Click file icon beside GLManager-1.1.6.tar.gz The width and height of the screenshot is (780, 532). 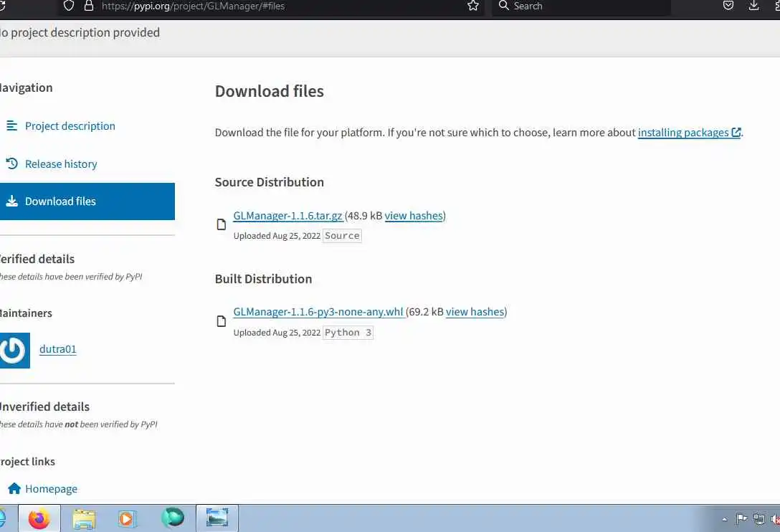point(222,224)
